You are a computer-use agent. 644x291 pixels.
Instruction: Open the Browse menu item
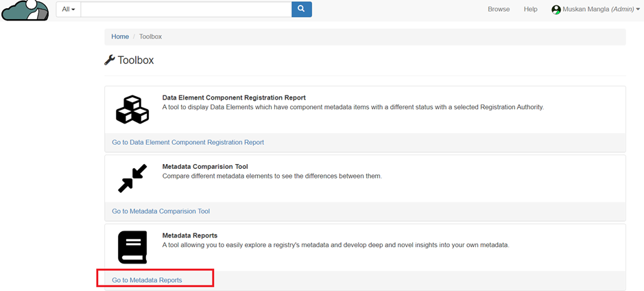pos(499,10)
